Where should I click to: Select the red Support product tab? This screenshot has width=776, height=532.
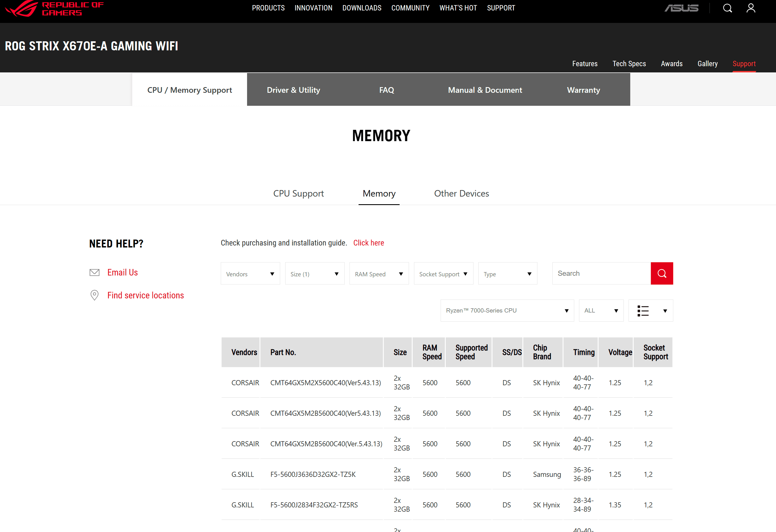[744, 63]
